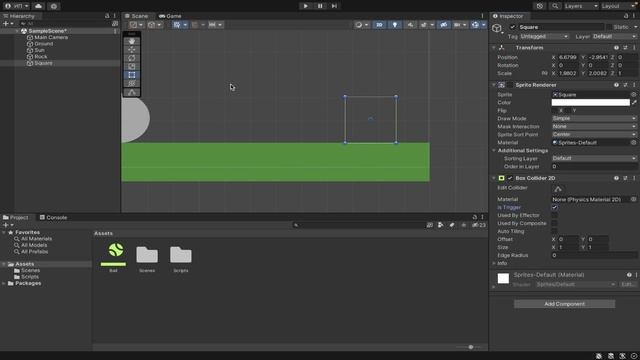The height and width of the screenshot is (360, 640).
Task: Open the Inspector tab
Action: (508, 16)
